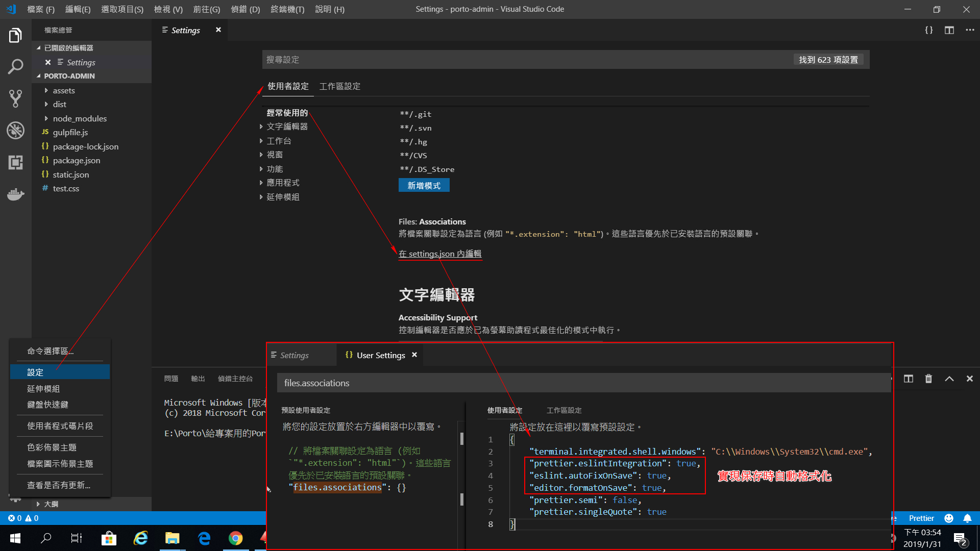Open the More Actions ellipsis icon
This screenshot has width=980, height=551.
(969, 30)
